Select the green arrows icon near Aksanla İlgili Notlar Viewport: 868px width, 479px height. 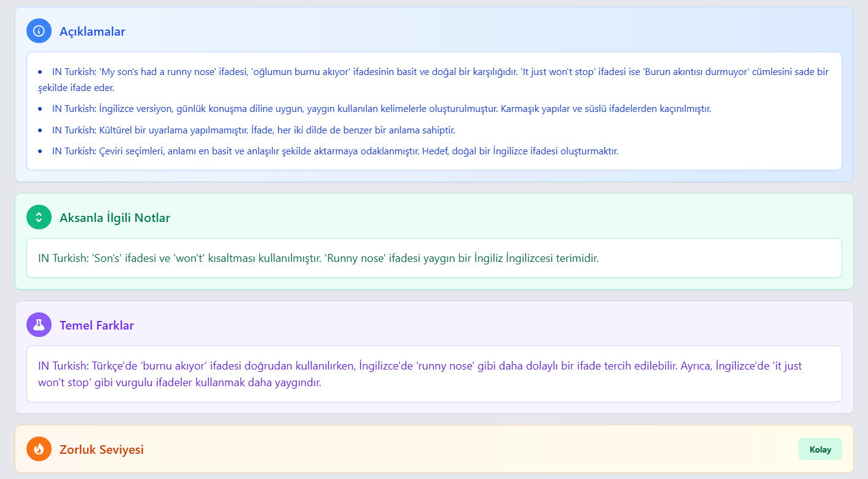(39, 217)
